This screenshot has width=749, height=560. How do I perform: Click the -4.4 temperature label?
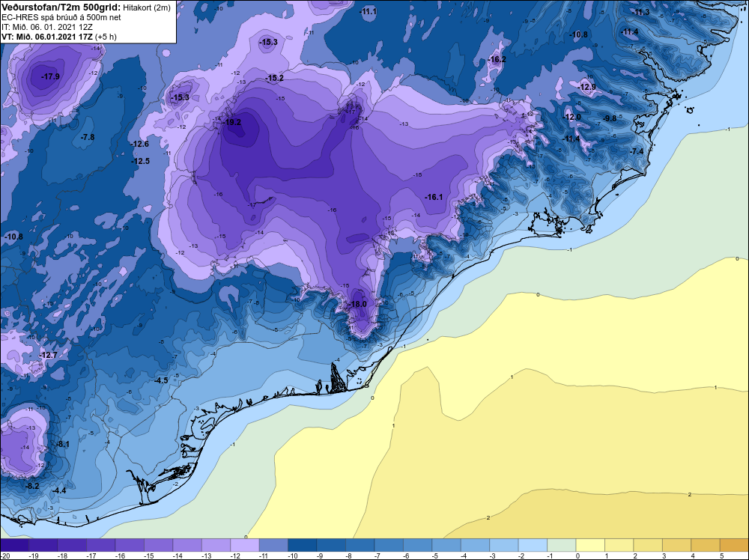point(59,490)
